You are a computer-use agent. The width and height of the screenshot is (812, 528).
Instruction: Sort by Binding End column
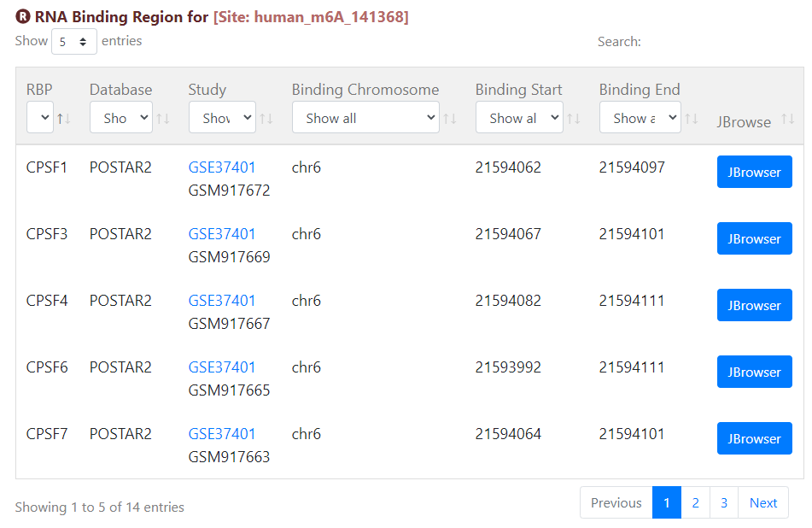tap(692, 119)
